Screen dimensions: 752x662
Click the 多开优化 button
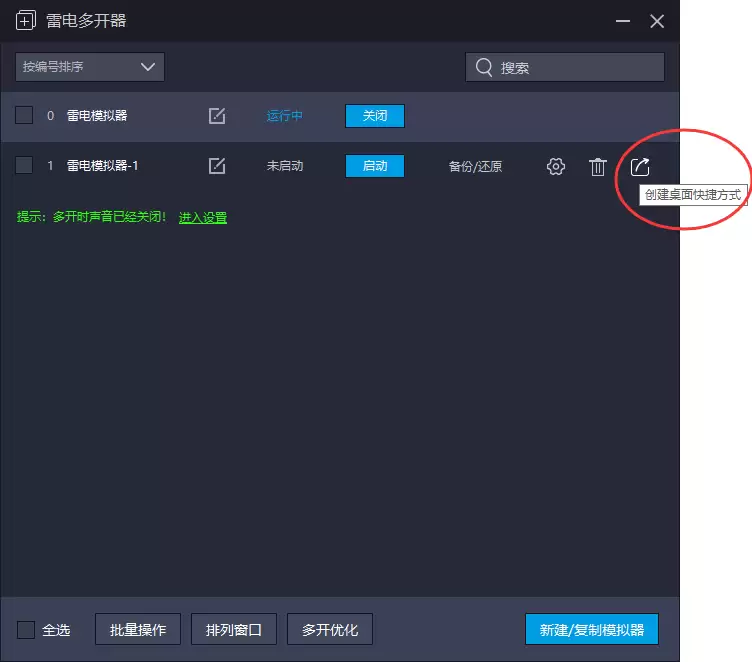(x=329, y=629)
